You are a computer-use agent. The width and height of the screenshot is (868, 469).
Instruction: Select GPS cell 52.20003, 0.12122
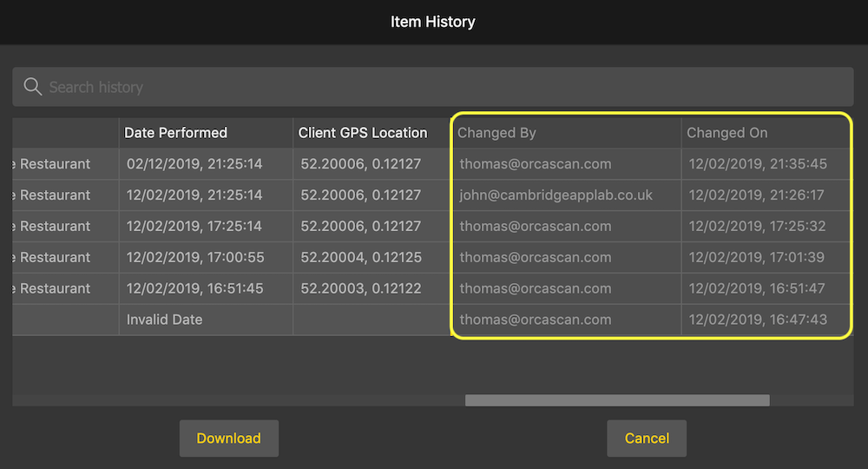361,289
